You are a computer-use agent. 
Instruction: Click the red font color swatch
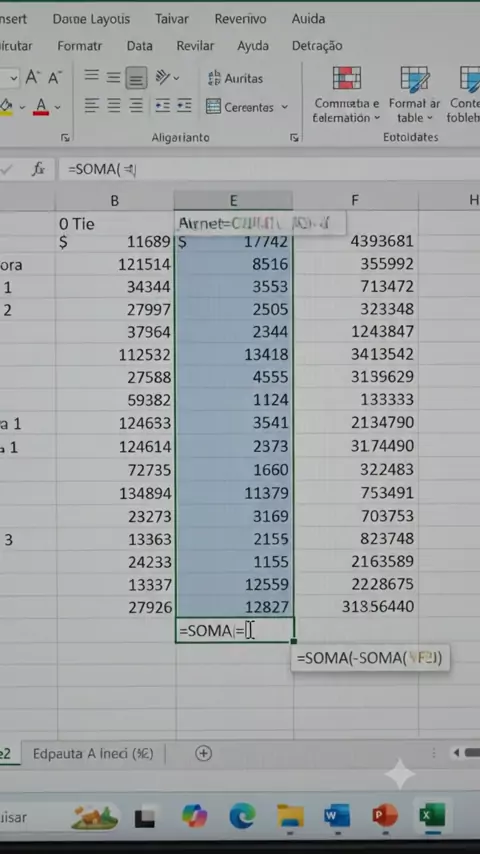[41, 106]
